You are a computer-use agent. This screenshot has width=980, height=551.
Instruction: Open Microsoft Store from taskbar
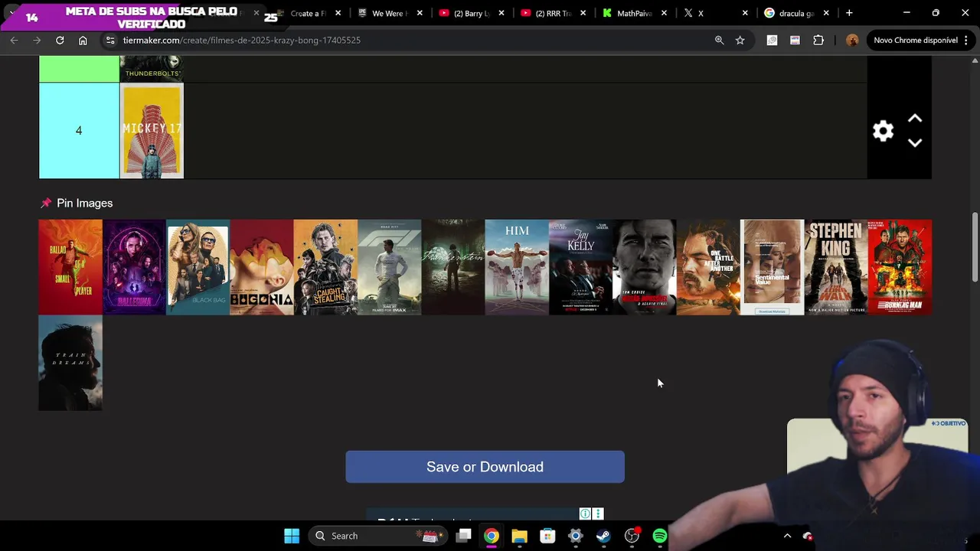(x=547, y=536)
